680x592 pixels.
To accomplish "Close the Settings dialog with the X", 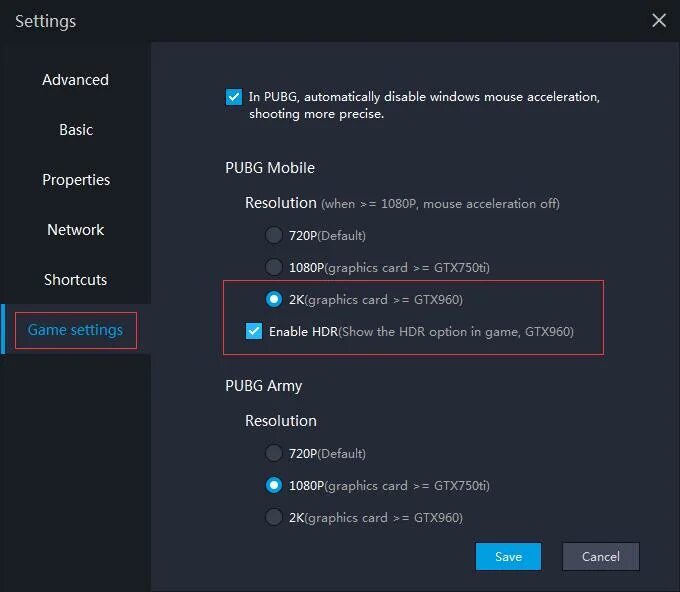I will [x=658, y=21].
